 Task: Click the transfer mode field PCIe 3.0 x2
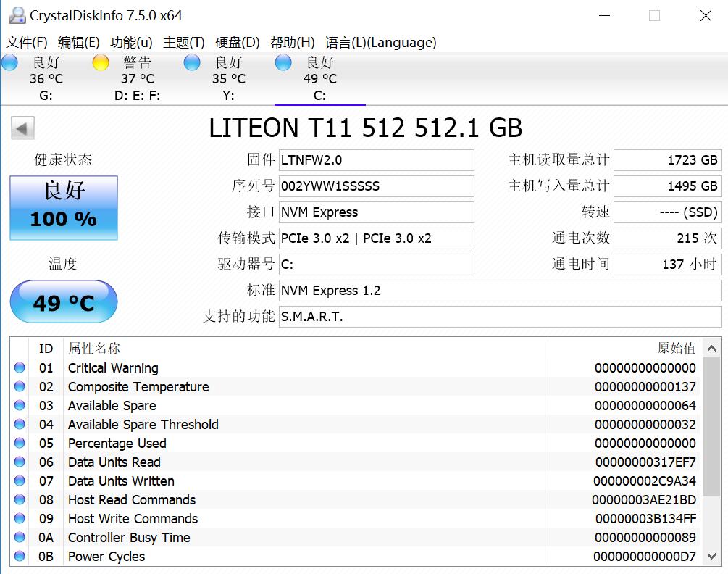pyautogui.click(x=377, y=238)
